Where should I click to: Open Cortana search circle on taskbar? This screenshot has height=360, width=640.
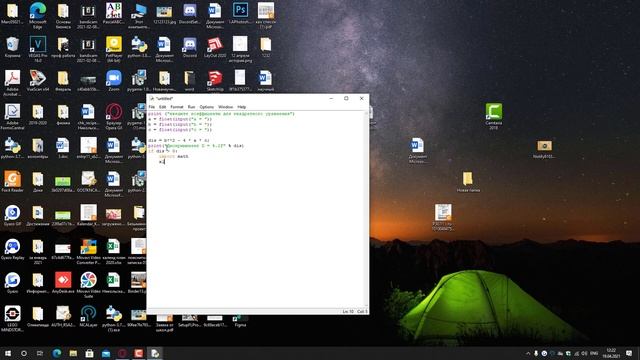(24, 353)
